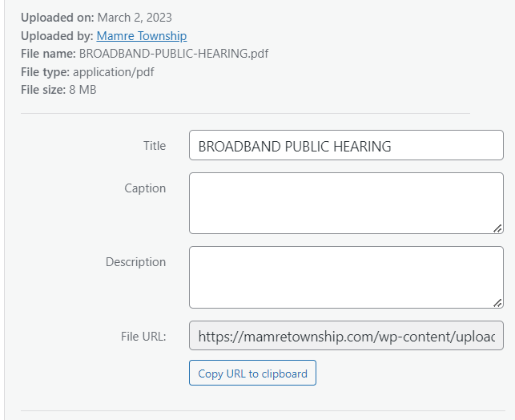Focus the Title field containing BROADBAND PUBLIC HEARING
This screenshot has width=515, height=420.
click(345, 146)
